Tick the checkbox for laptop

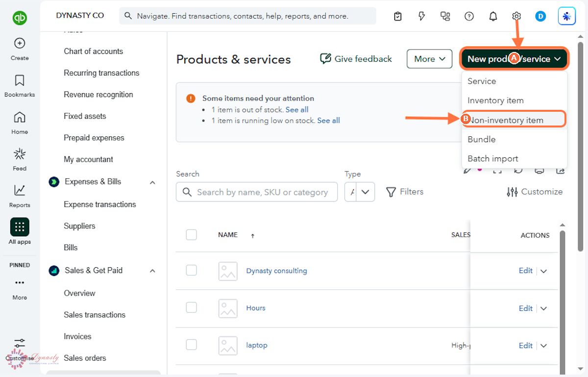(x=192, y=345)
